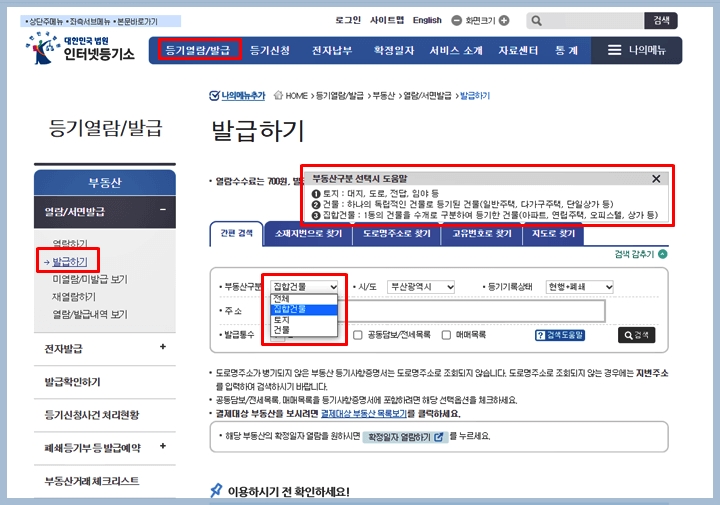Click the 주소 address input field

click(x=472, y=312)
